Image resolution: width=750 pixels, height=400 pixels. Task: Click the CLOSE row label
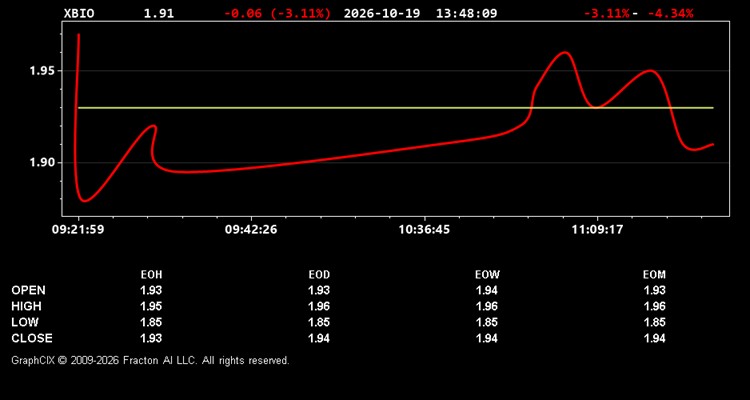coord(32,338)
